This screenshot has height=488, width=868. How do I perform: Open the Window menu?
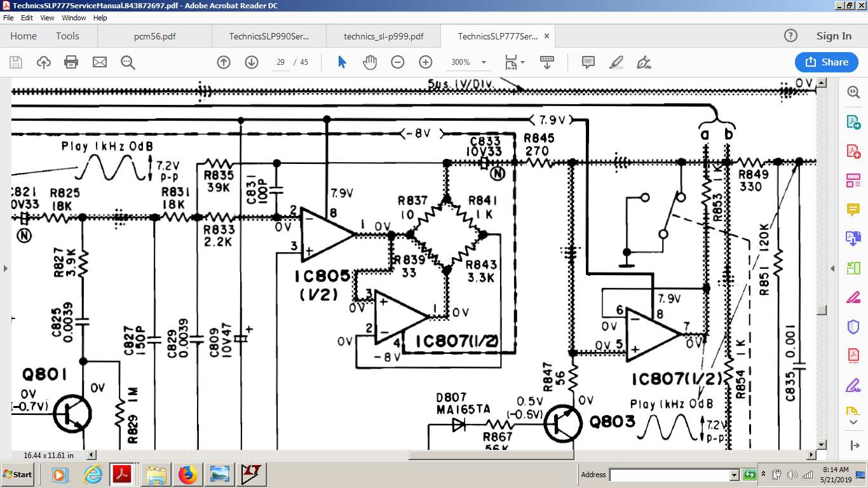[x=74, y=18]
